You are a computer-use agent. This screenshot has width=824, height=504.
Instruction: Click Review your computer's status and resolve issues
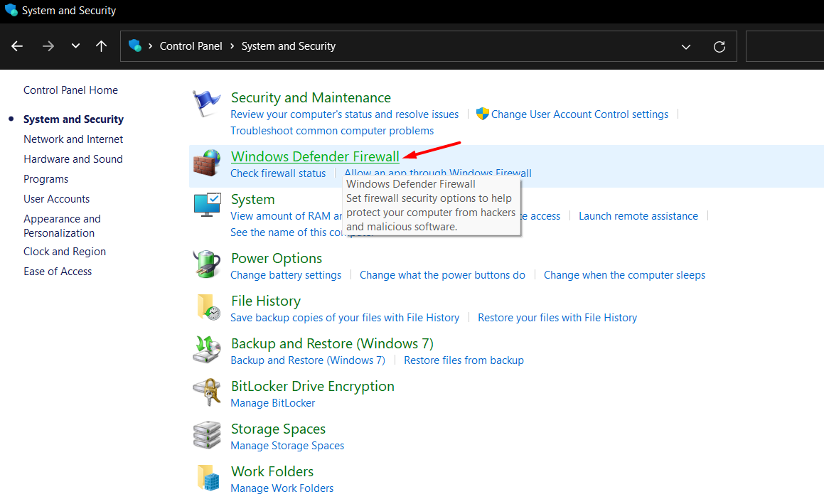(x=344, y=114)
